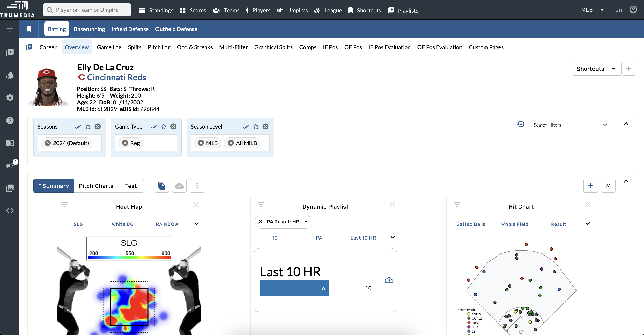Toggle the select-all double check on Game Type
Viewport: 644px width, 335px height.
(154, 127)
